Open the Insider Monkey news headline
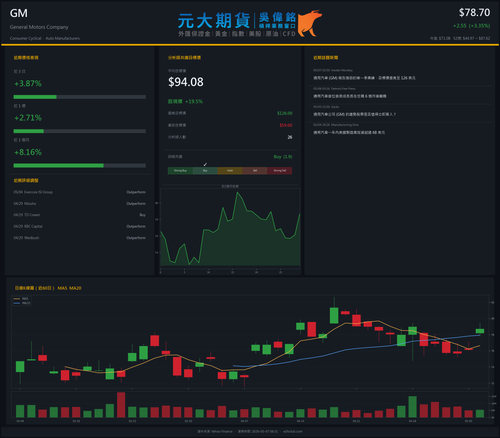Viewport: 500px width, 438px height. [364, 78]
